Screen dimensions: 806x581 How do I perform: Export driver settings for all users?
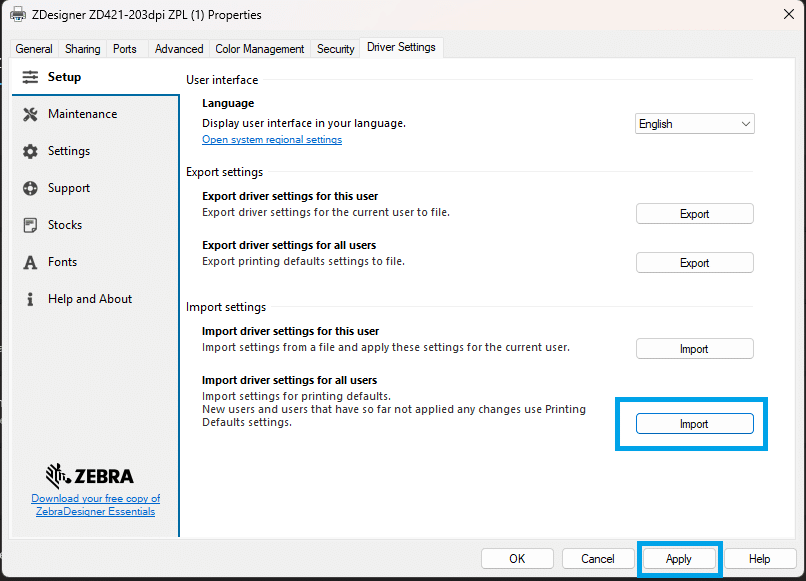coord(694,263)
